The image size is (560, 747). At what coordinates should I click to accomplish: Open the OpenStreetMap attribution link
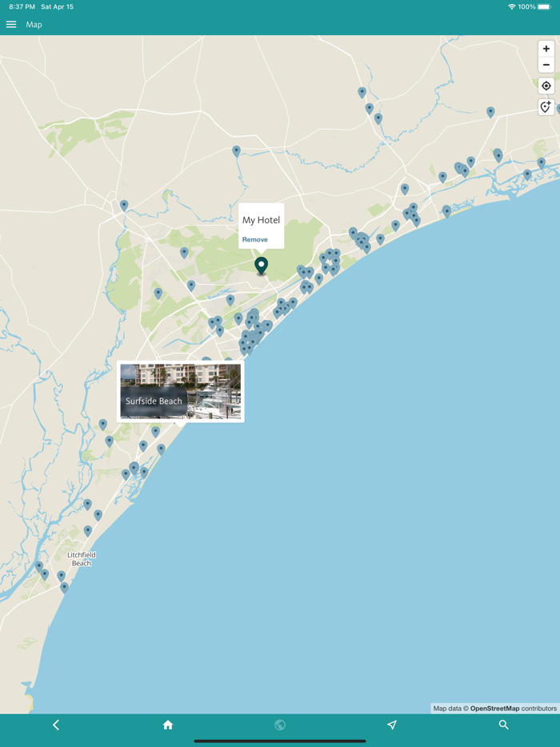(x=494, y=709)
